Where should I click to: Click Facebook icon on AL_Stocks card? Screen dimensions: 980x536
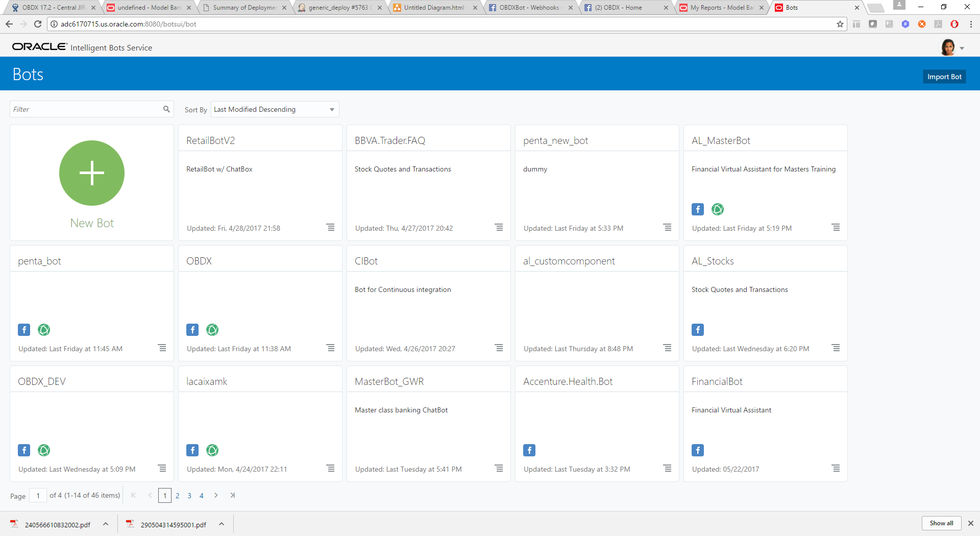coord(698,330)
